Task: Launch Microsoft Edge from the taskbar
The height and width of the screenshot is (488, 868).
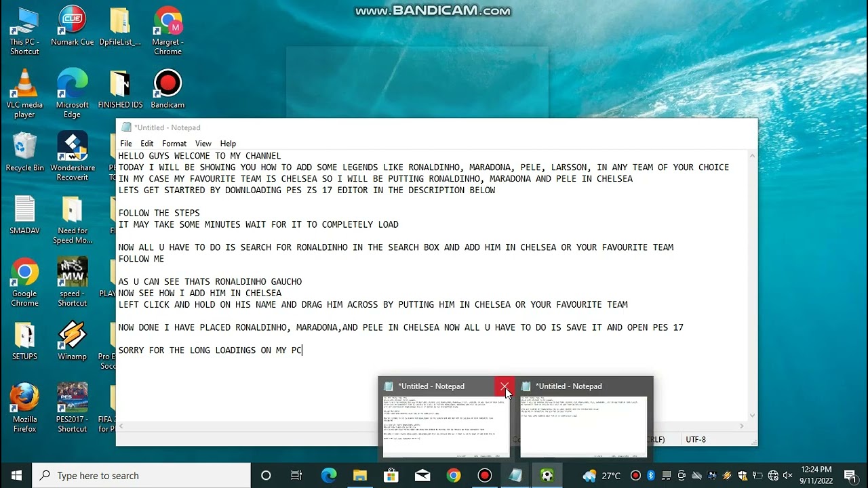Action: [x=328, y=476]
